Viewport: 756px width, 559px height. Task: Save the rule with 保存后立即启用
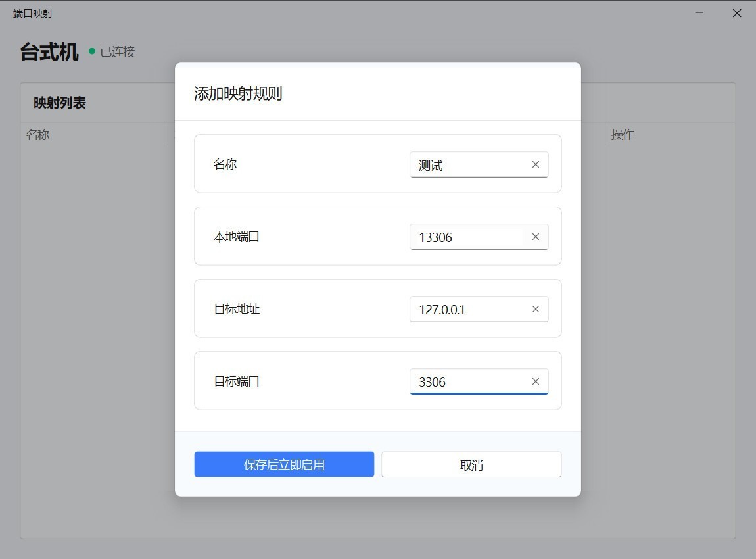[x=284, y=464]
